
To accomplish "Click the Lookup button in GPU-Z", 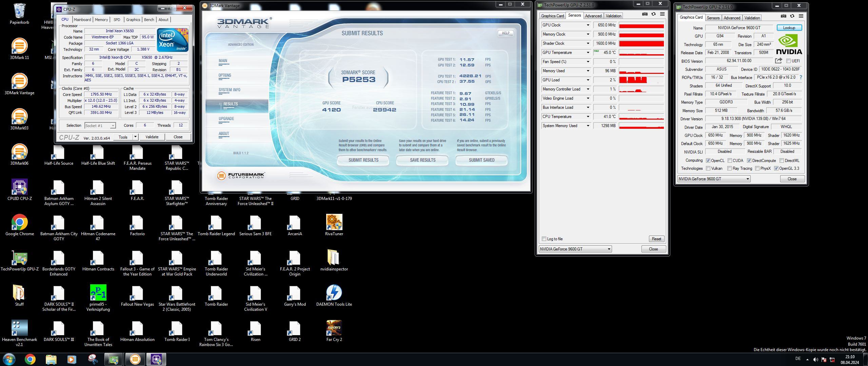I will pyautogui.click(x=789, y=28).
